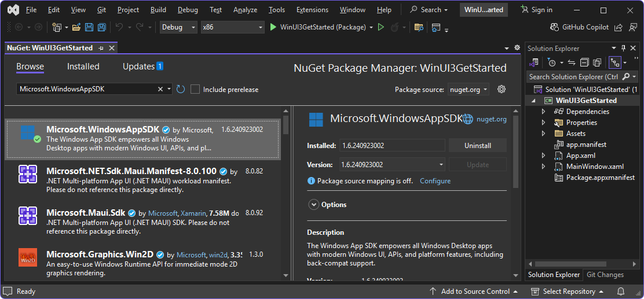Open the Version 1.6.240923002 dropdown

392,164
